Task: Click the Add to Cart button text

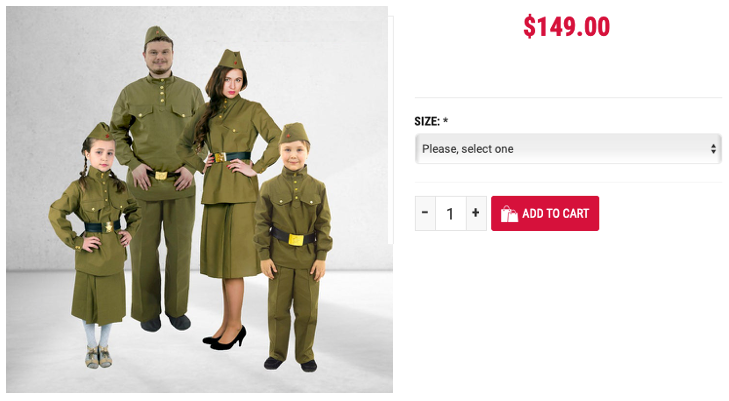Action: coord(556,214)
